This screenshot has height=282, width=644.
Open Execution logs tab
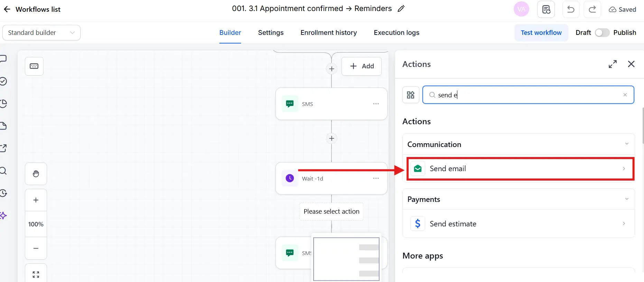(396, 32)
